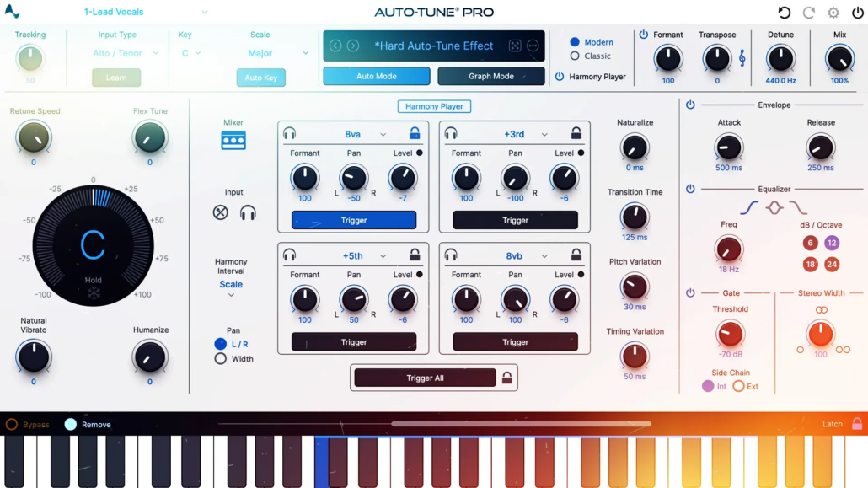Image resolution: width=868 pixels, height=488 pixels.
Task: Open the Alto / Tenor input type dropdown
Action: coord(126,53)
